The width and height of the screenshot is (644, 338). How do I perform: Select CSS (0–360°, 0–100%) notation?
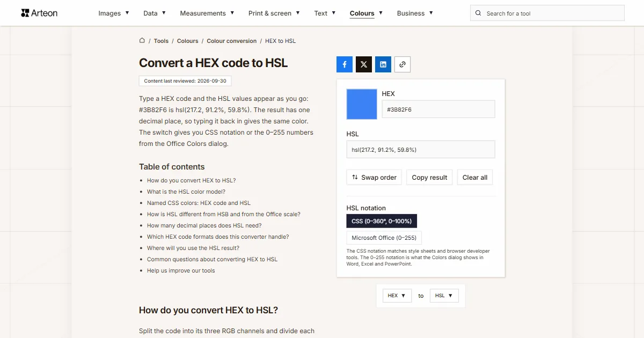tap(382, 221)
